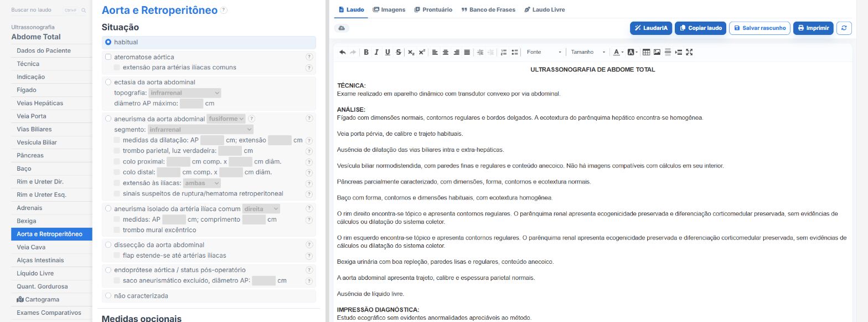Screen dimensions: 868x322
Task: Justify the text
Action: click(467, 52)
